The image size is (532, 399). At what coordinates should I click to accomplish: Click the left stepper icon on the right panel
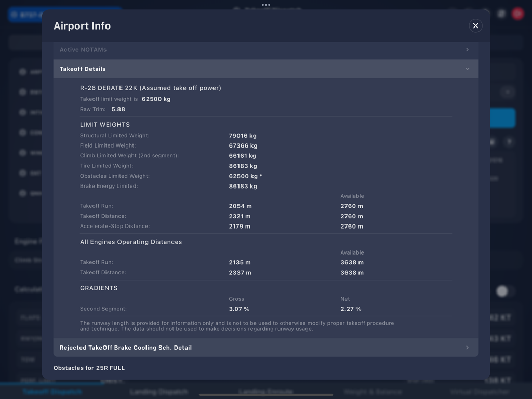(x=492, y=141)
